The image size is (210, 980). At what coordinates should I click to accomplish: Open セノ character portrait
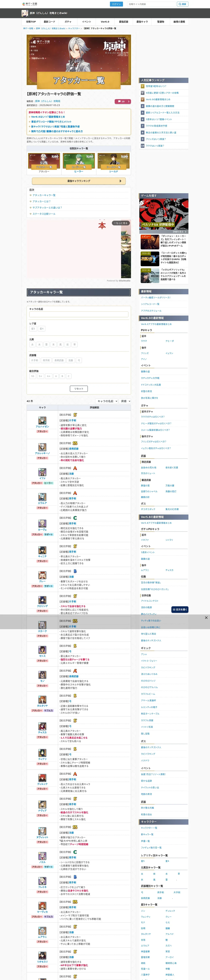click(x=42, y=675)
